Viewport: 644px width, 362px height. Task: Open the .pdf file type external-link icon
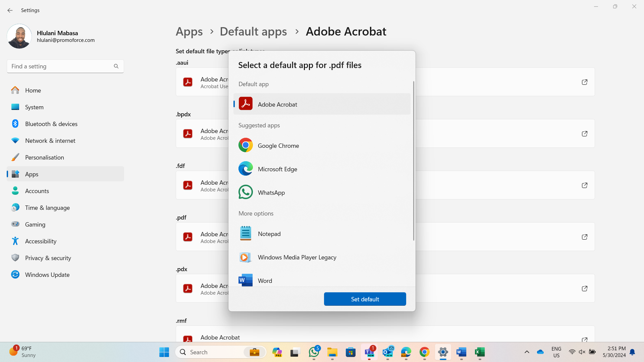pos(584,237)
